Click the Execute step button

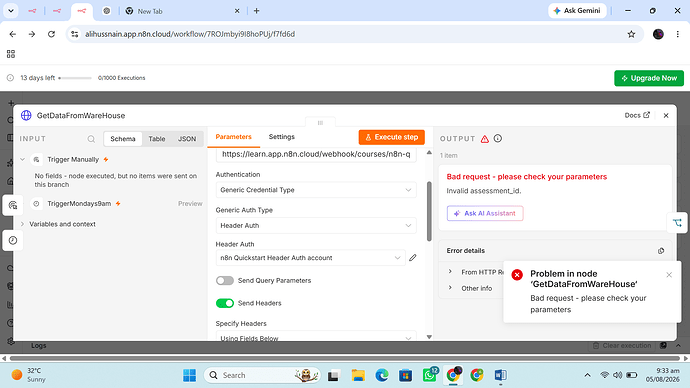(x=392, y=137)
